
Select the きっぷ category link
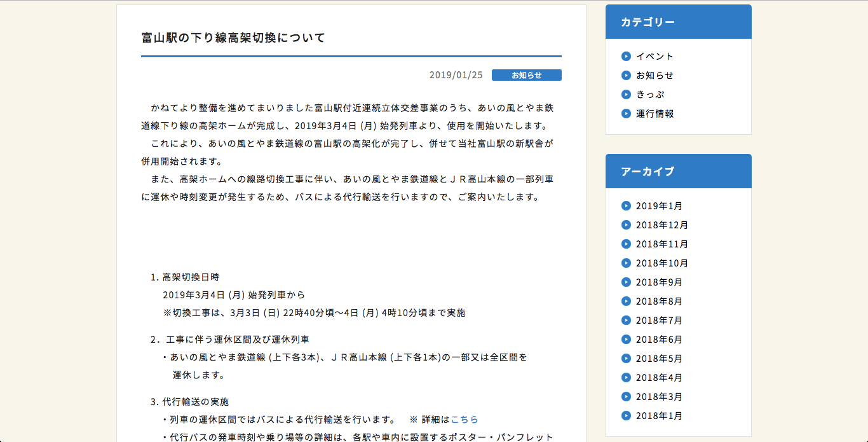point(650,94)
